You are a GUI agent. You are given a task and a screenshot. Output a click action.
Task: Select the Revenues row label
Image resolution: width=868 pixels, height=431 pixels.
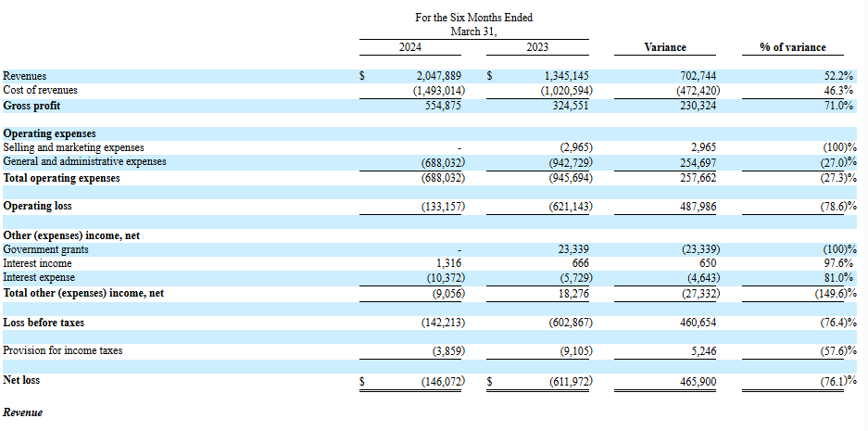point(25,76)
